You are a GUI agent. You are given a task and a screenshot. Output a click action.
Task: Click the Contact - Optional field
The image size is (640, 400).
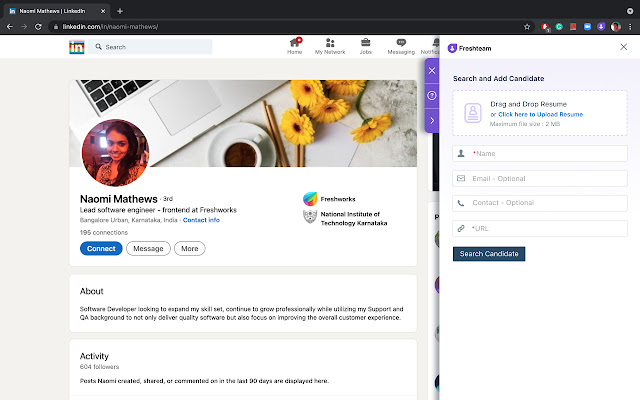[540, 203]
